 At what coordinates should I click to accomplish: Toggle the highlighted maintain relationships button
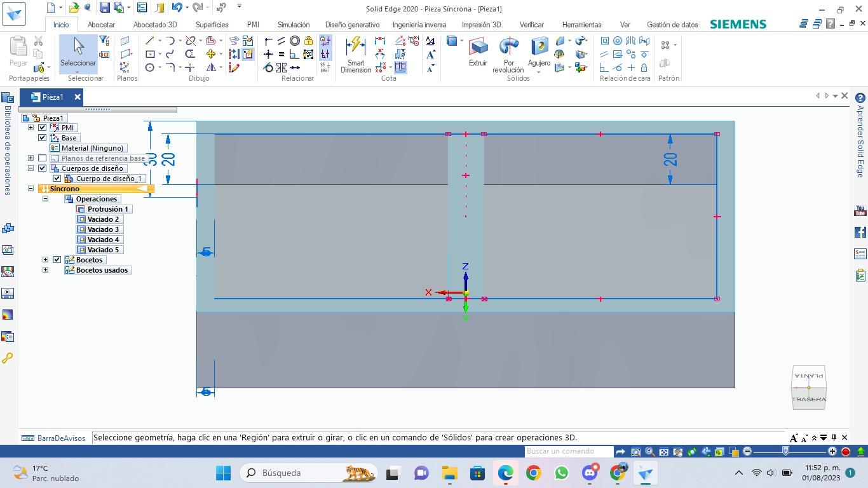pos(325,41)
